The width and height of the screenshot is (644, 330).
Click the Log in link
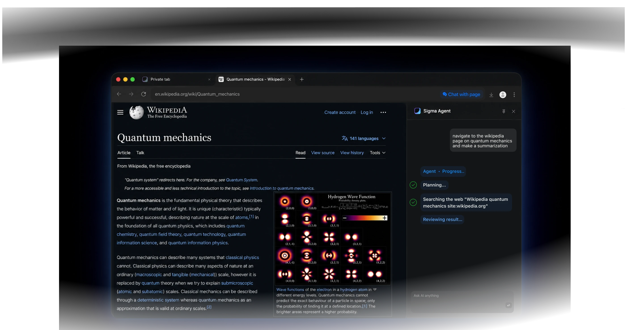tap(366, 112)
